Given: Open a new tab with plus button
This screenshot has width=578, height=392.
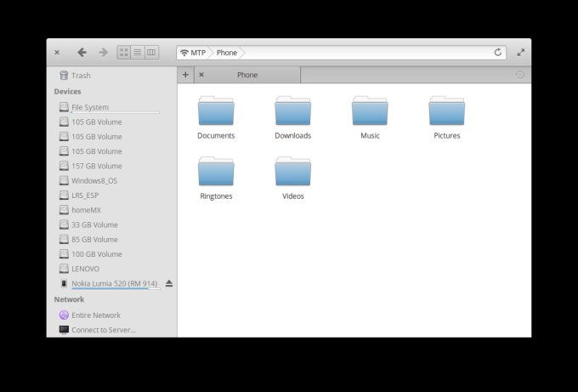Looking at the screenshot, I should click(x=185, y=75).
